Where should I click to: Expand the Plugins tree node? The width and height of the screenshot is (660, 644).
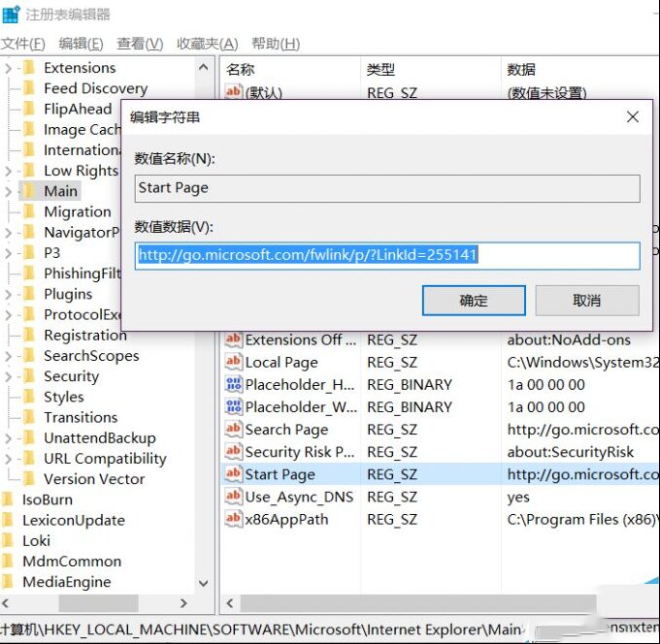8,295
